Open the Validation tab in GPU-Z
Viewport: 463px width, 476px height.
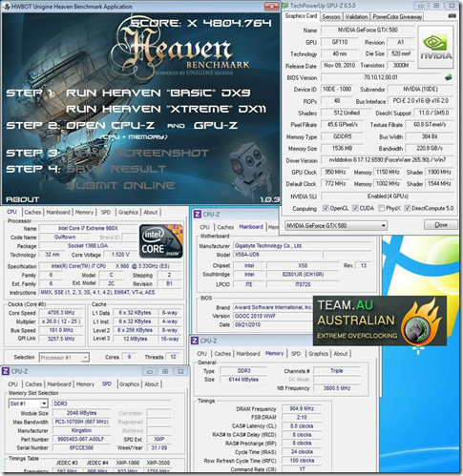[x=356, y=16]
